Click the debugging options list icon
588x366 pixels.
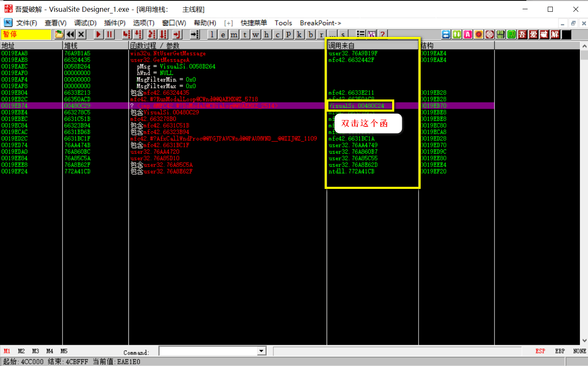click(361, 34)
